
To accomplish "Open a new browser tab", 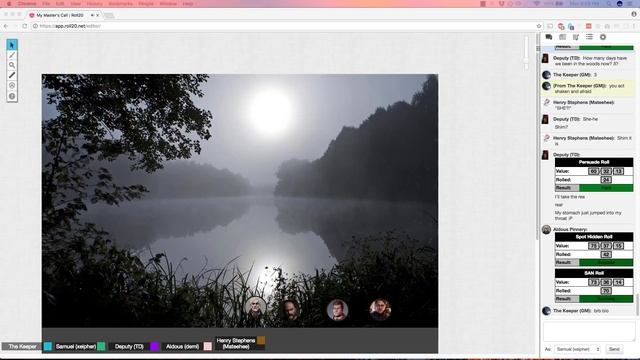I will (109, 16).
